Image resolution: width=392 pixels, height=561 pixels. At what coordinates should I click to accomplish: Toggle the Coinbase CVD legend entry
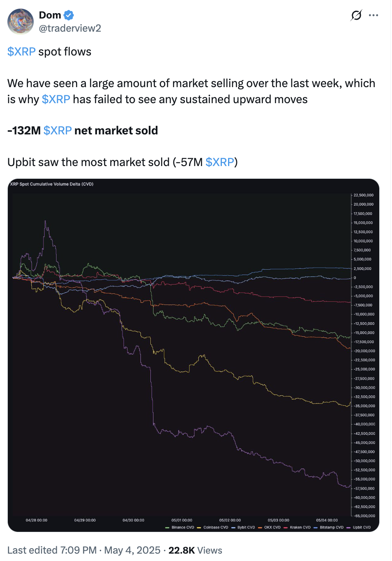pyautogui.click(x=215, y=527)
